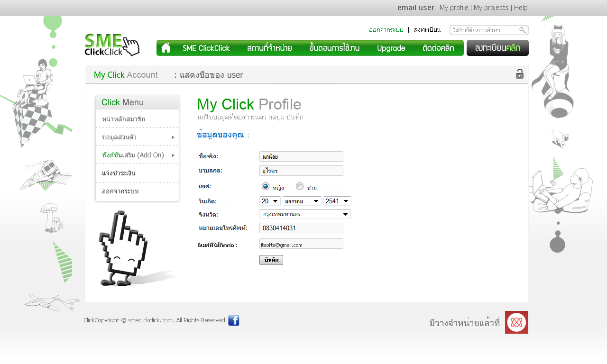Click the SME ClickClick logo
The image size is (607, 364).
click(x=112, y=45)
